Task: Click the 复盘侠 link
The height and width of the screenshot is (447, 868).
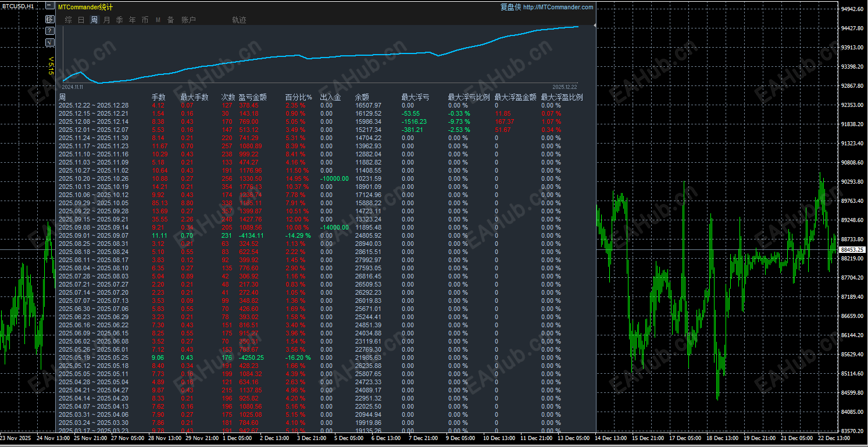Action: point(510,7)
